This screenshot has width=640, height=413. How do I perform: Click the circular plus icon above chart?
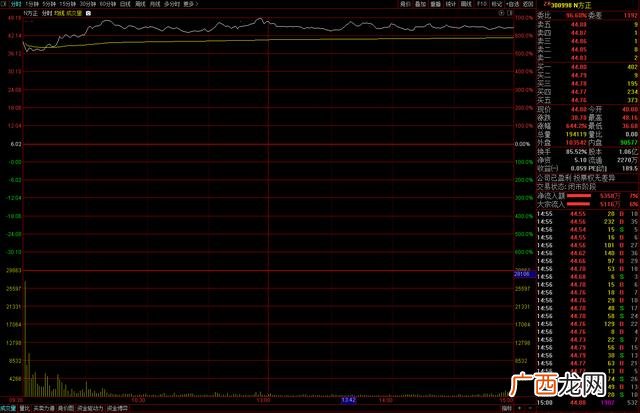pos(501,13)
